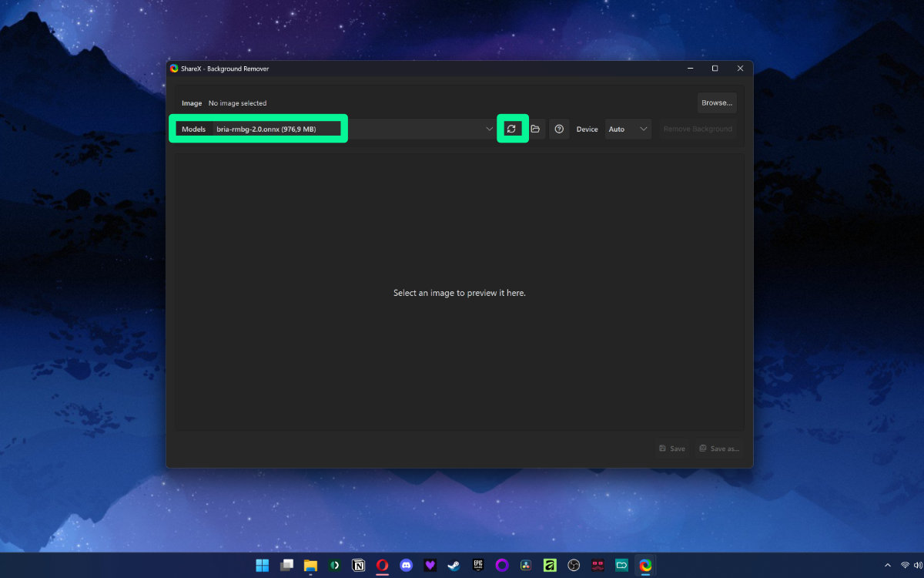This screenshot has width=924, height=578.
Task: Open Steam from the taskbar
Action: (454, 565)
